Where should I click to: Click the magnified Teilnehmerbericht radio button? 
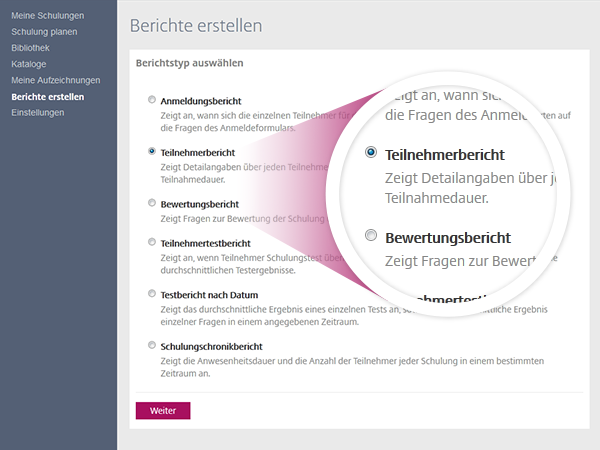click(x=372, y=153)
